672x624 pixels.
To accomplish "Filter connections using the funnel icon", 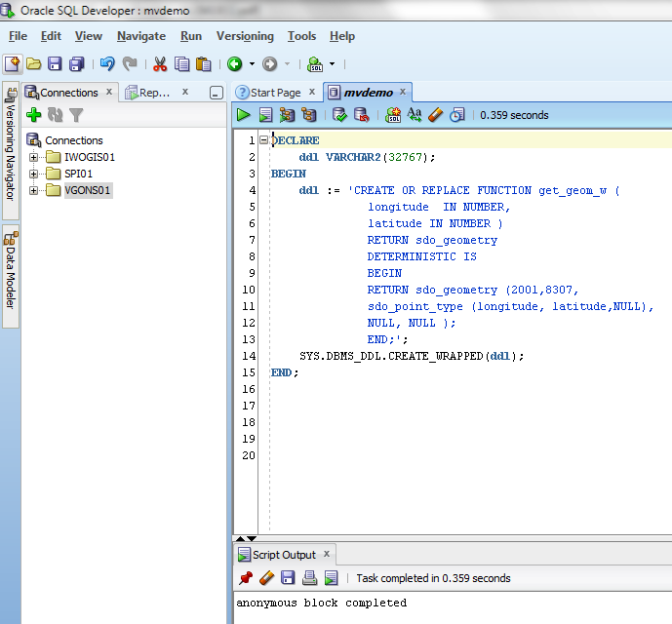I will 76,115.
